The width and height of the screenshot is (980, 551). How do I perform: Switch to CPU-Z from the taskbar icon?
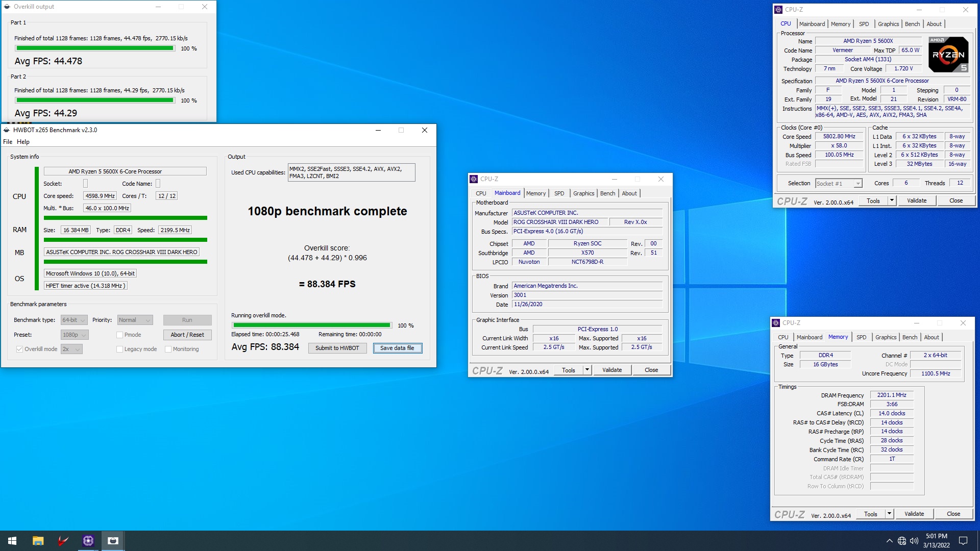click(88, 541)
